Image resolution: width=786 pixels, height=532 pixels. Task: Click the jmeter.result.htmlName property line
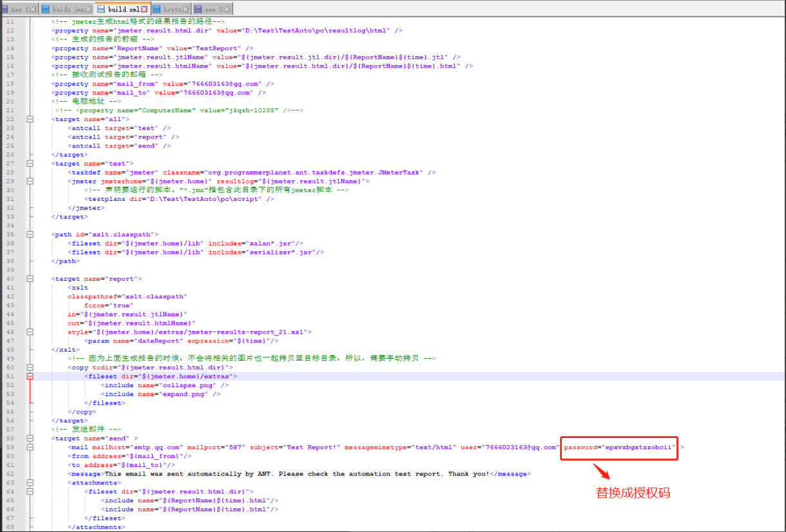coord(262,66)
